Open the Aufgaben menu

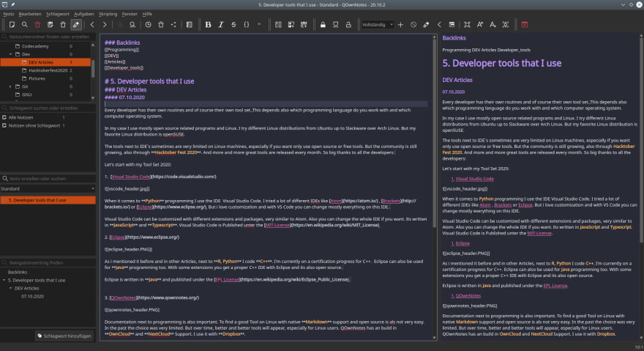point(83,14)
